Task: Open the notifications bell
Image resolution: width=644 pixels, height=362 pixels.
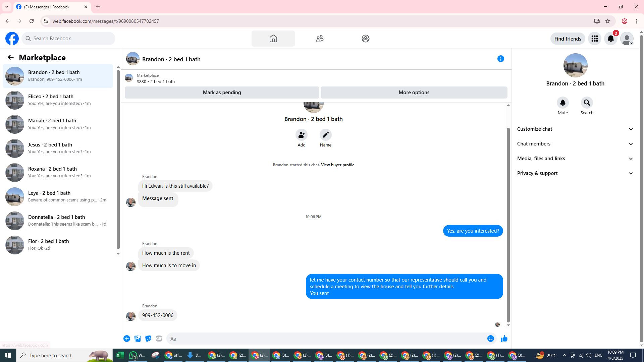Action: (610, 39)
